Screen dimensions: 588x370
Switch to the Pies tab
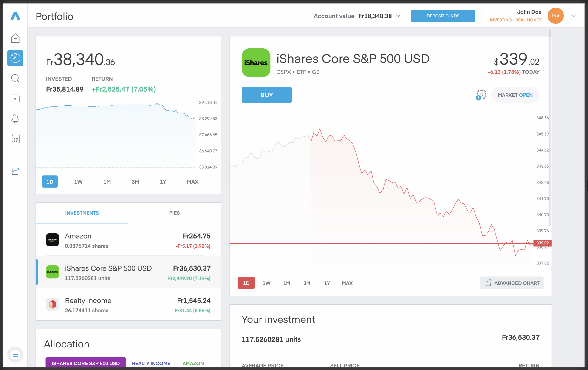pos(174,213)
